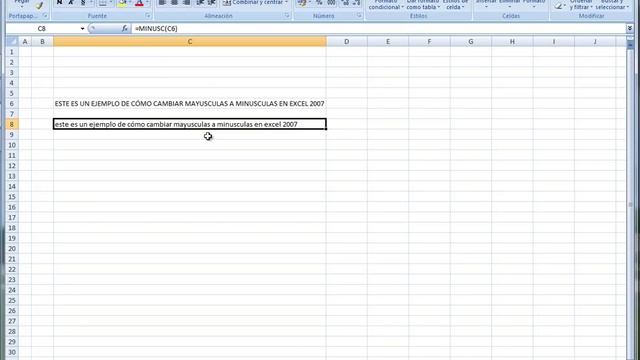Apply percent style format
This screenshot has width=640, height=360.
[319, 2]
